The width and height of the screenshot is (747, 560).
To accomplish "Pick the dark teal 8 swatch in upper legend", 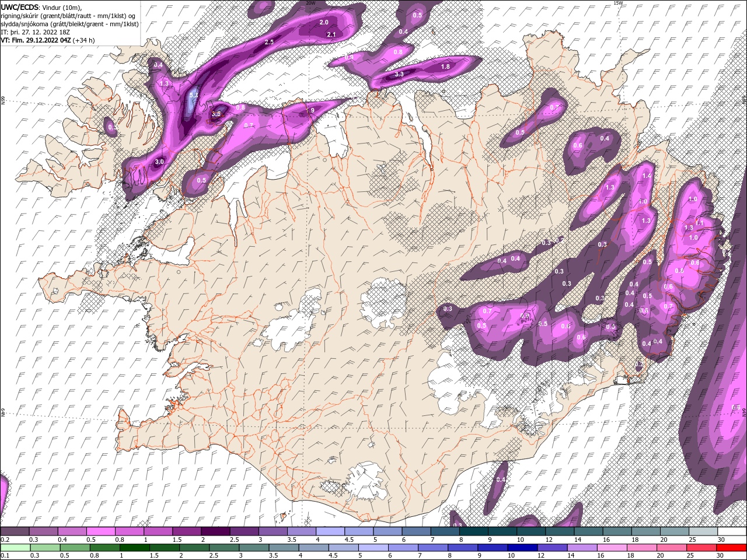I will click(473, 531).
